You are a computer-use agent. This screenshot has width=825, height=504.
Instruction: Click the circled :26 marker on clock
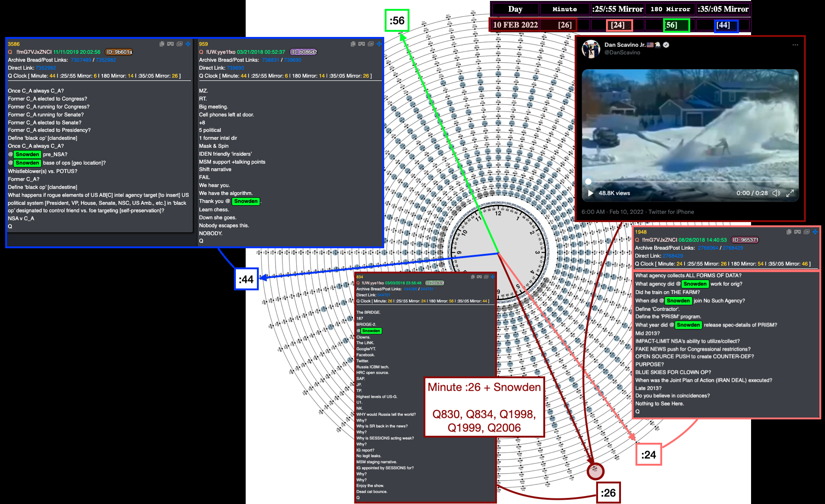[x=595, y=471]
